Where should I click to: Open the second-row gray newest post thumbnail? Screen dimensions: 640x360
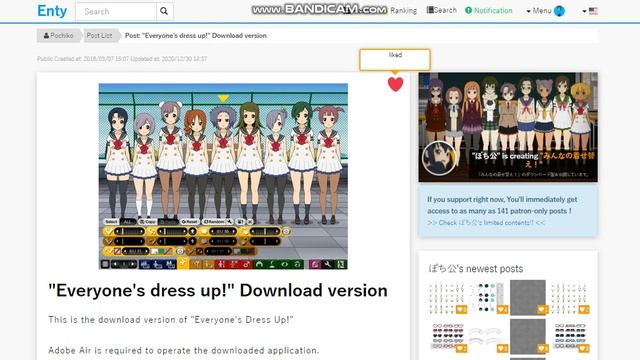click(528, 336)
